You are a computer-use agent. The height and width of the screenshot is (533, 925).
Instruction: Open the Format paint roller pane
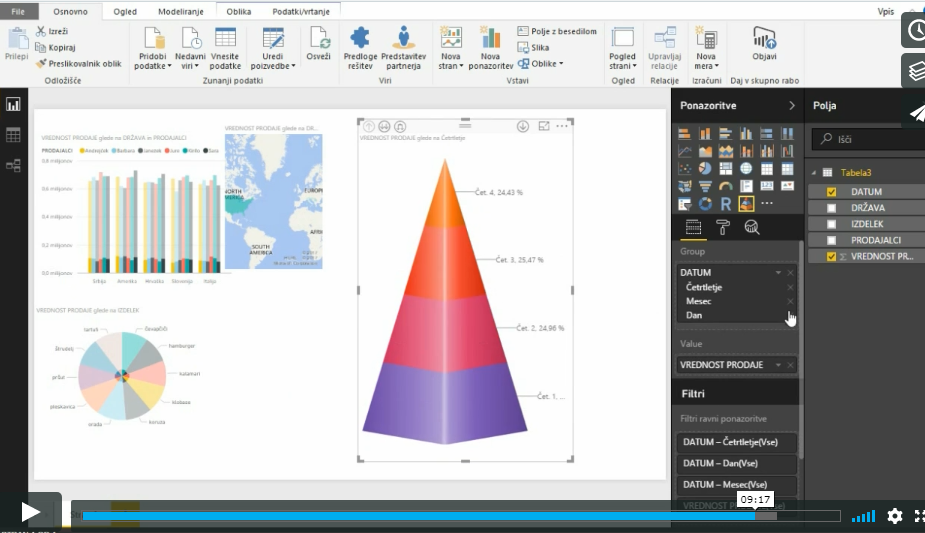[x=723, y=227]
